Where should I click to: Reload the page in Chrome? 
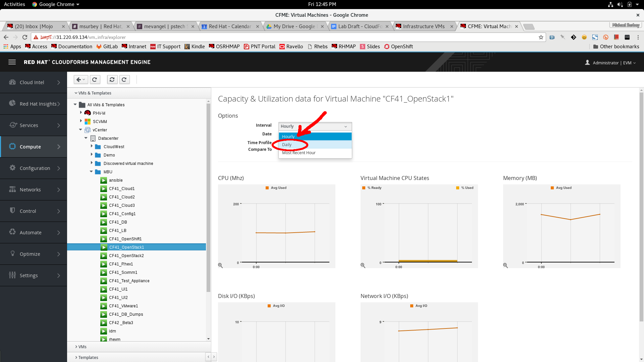tap(25, 37)
